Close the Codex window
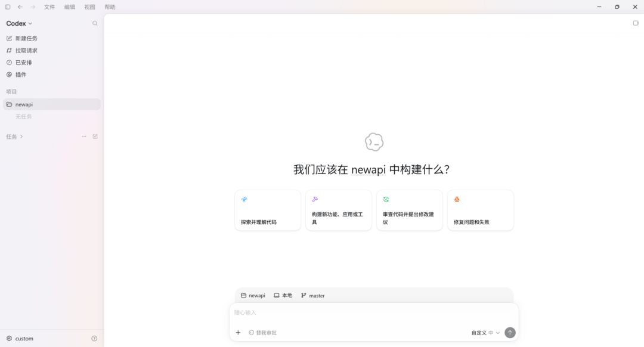Image resolution: width=644 pixels, height=347 pixels. click(x=635, y=7)
